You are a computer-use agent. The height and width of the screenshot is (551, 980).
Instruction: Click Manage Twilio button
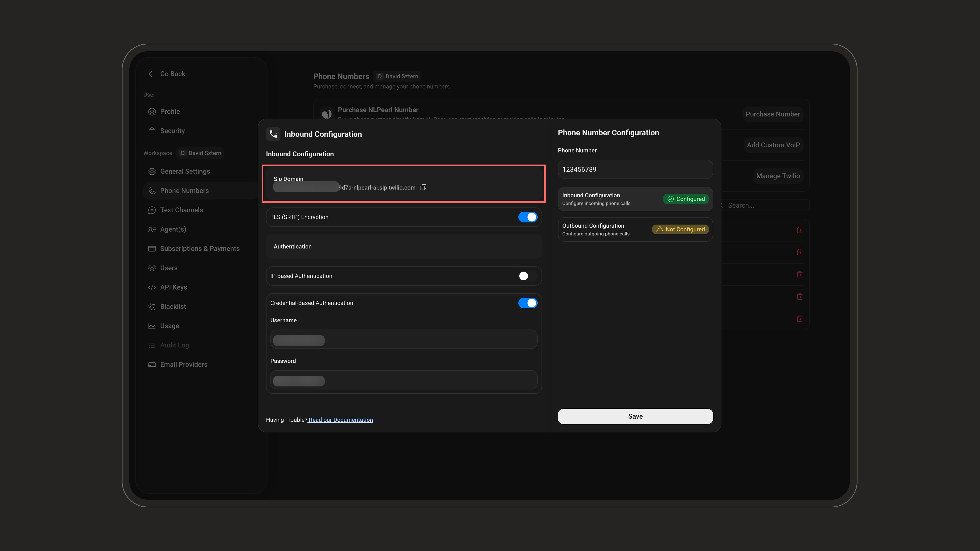(778, 176)
